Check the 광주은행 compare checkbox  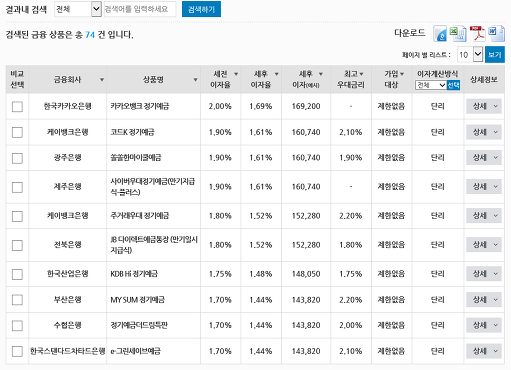tap(17, 158)
